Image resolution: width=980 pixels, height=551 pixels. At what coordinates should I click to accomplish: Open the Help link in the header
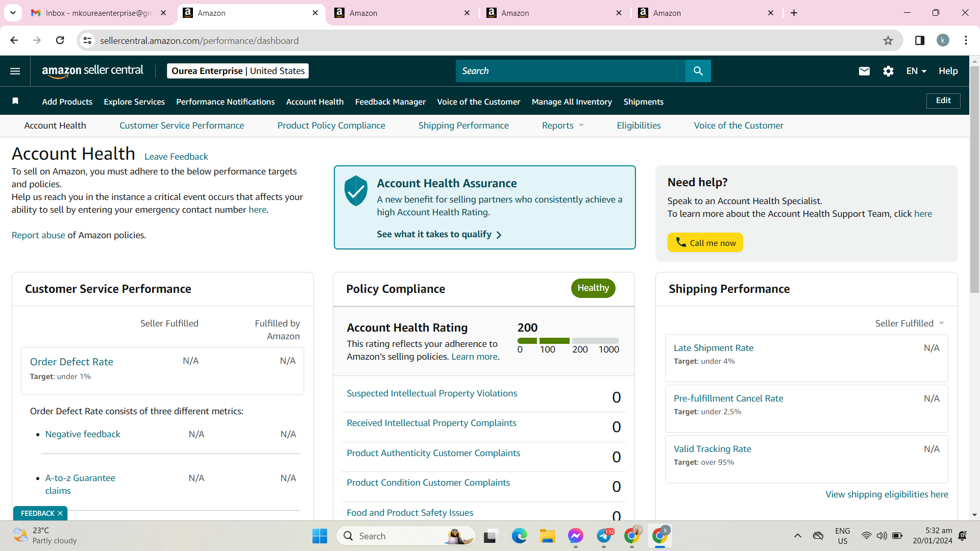point(948,71)
